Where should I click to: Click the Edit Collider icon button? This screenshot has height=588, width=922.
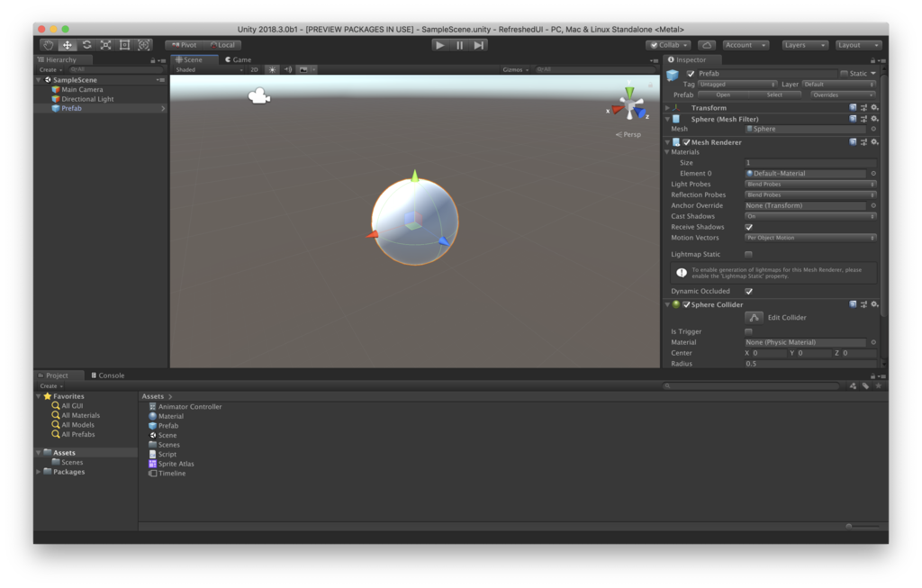(x=754, y=318)
